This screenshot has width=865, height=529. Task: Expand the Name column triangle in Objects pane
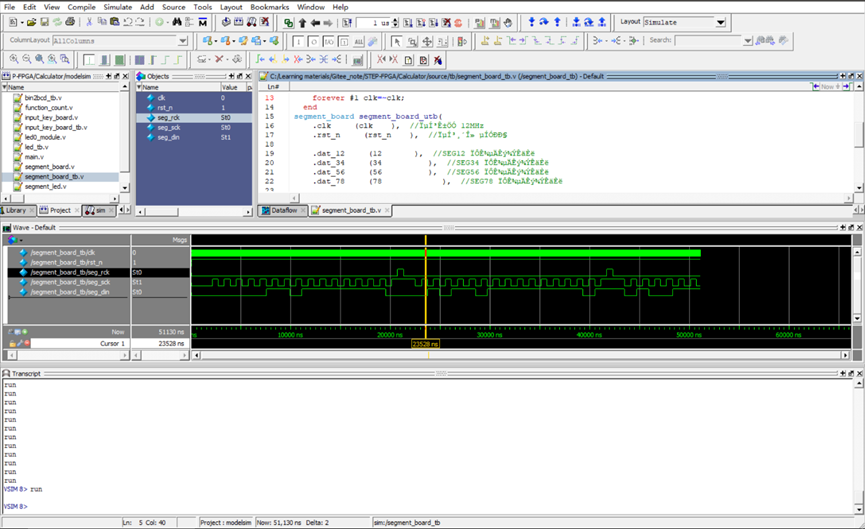point(139,87)
